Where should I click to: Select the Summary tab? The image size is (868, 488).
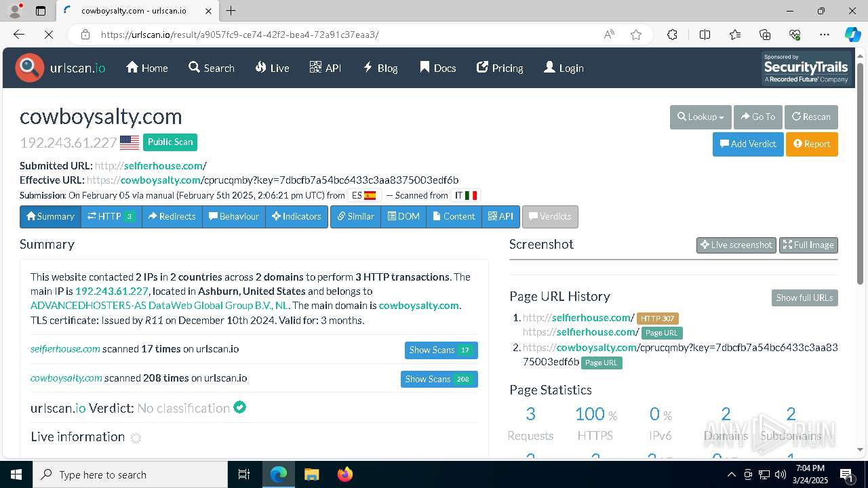point(50,216)
